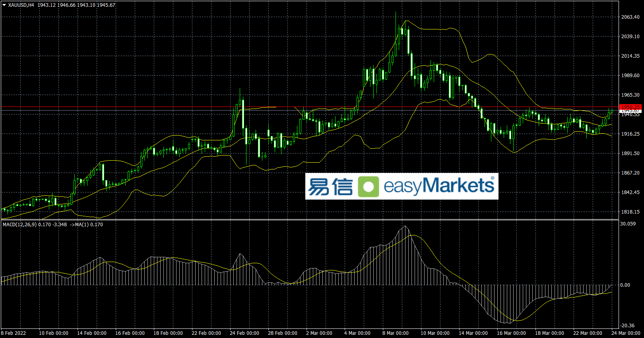Click the 1989.60 price axis label

630,76
